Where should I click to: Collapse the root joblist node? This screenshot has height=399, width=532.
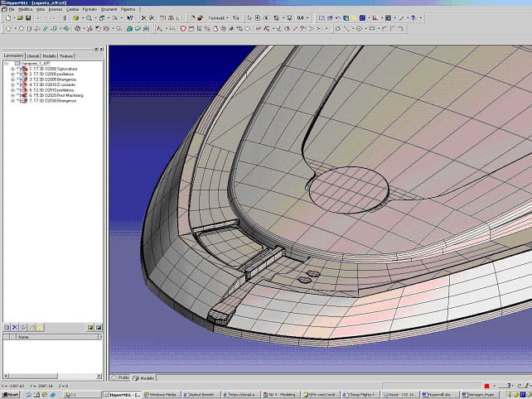6,64
